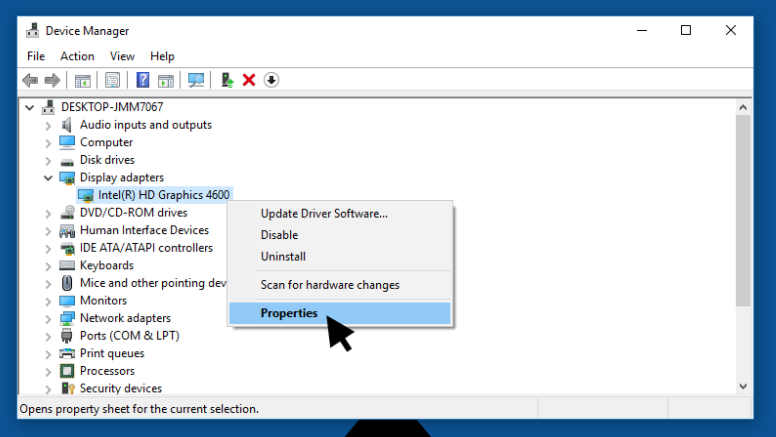776x437 pixels.
Task: Click the Monitors category icon
Action: click(x=67, y=300)
